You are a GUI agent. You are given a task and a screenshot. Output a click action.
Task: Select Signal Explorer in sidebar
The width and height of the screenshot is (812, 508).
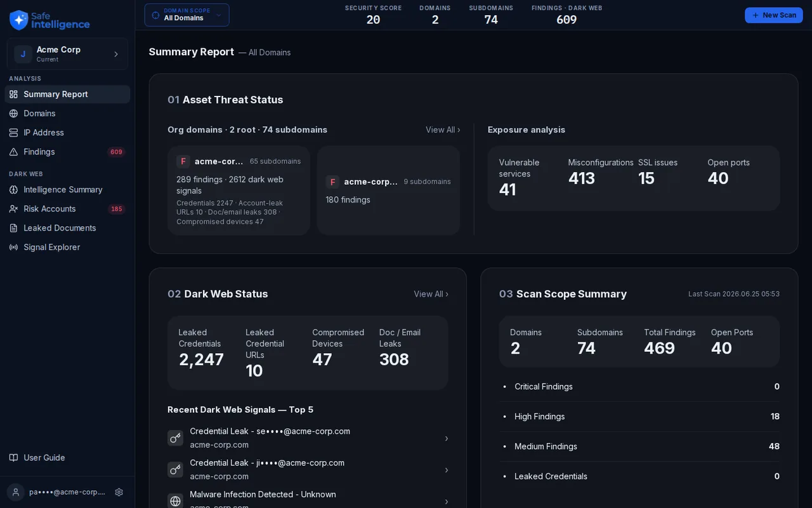point(67,247)
